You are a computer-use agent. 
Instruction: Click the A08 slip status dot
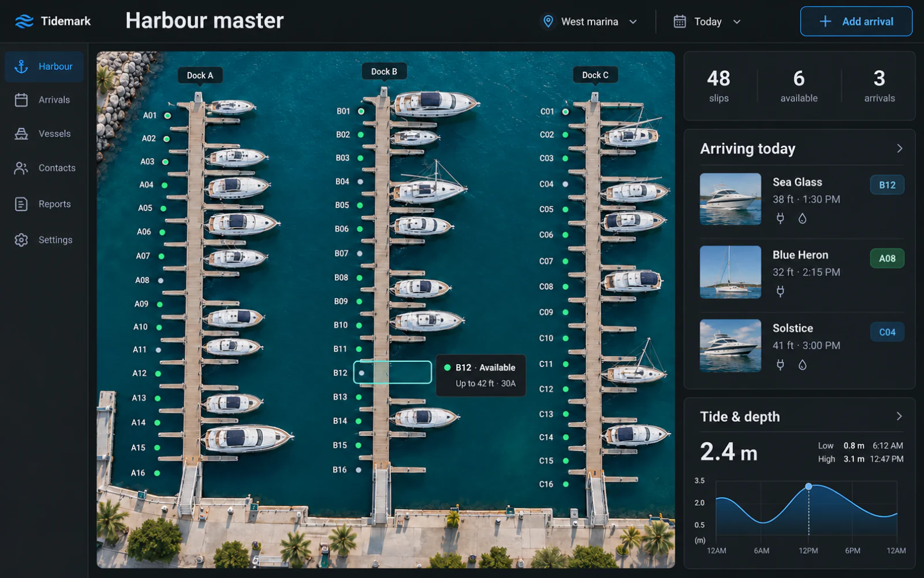[x=161, y=280]
